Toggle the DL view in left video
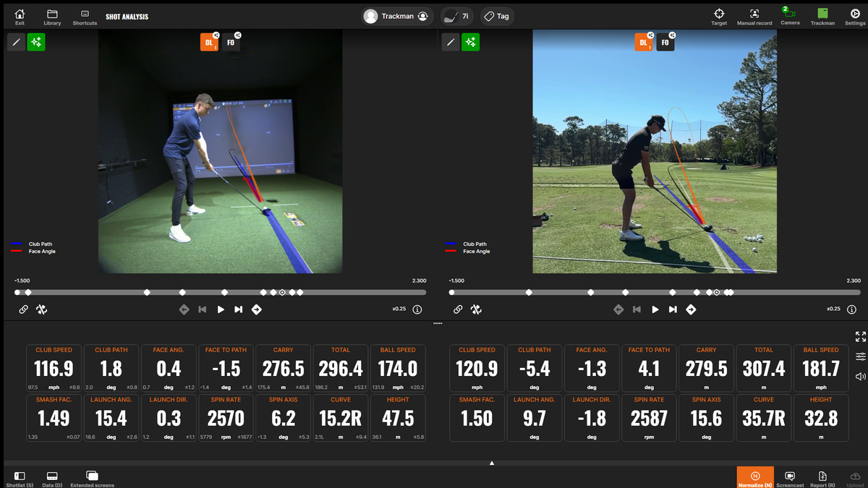 pyautogui.click(x=209, y=43)
